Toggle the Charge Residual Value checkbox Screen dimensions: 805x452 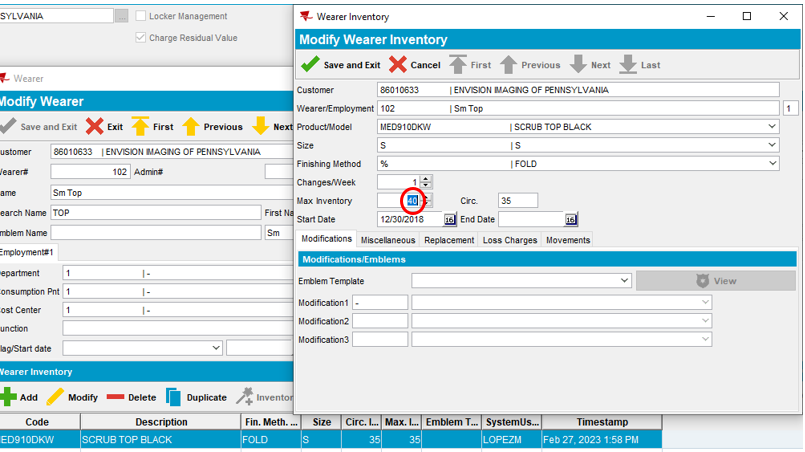pos(141,38)
